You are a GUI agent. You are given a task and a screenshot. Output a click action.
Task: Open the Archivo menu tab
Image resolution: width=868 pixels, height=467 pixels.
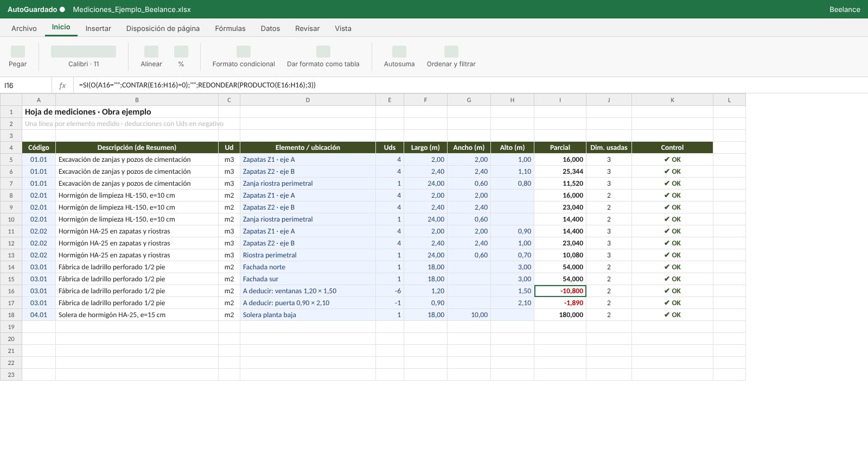tap(24, 28)
